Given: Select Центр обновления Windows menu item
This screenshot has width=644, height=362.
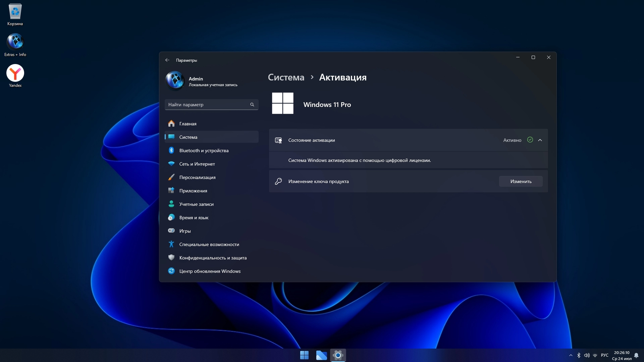Looking at the screenshot, I should click(210, 271).
